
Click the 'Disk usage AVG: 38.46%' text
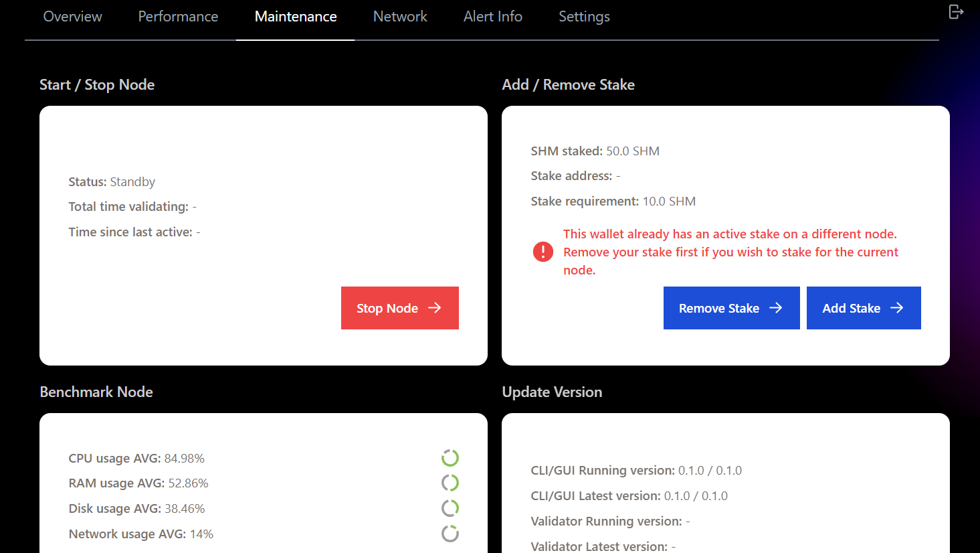point(136,509)
